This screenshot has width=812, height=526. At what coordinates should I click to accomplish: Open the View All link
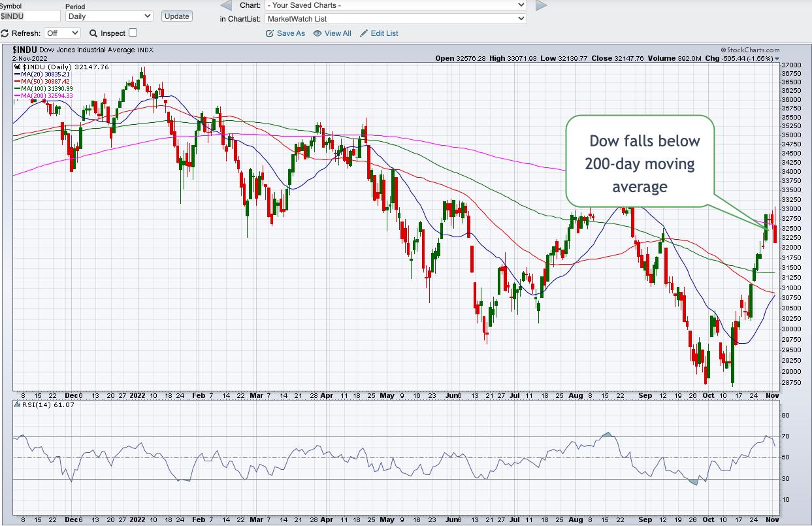coord(338,33)
